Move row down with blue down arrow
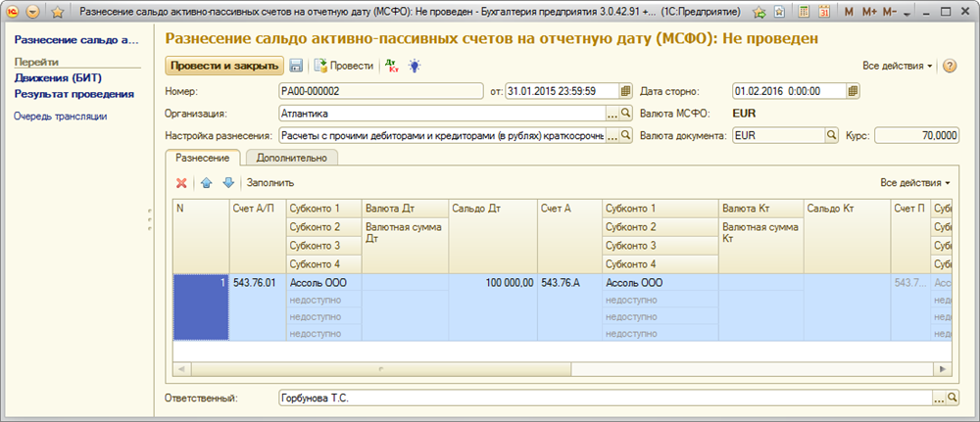This screenshot has width=980, height=422. (x=228, y=183)
